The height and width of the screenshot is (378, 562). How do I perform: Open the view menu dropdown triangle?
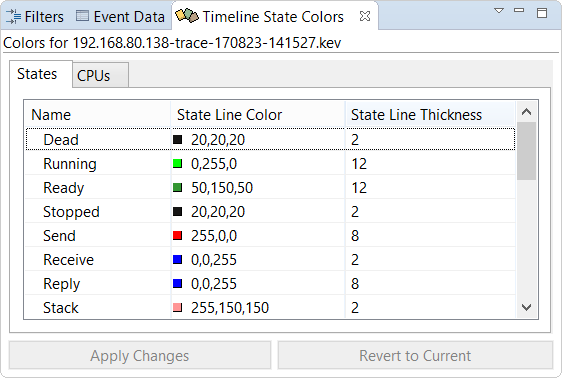pyautogui.click(x=499, y=11)
